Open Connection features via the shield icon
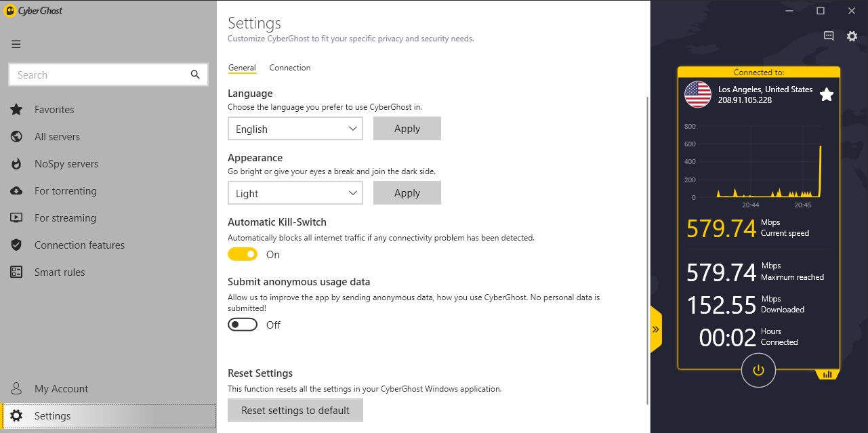 coord(17,245)
